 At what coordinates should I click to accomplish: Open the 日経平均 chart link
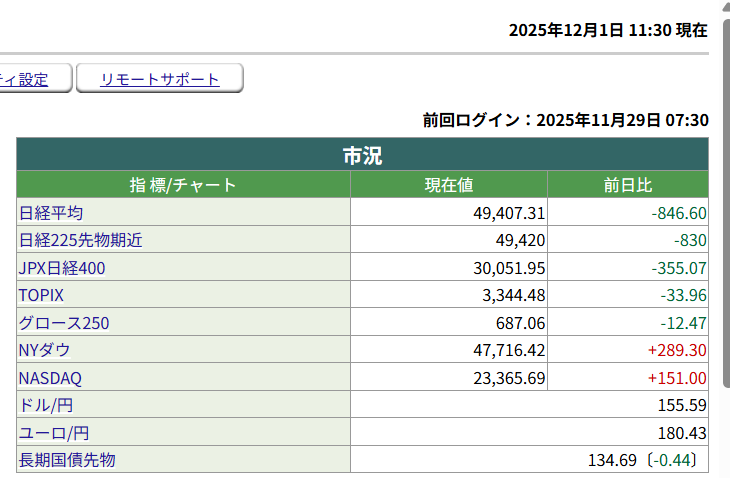tap(51, 213)
